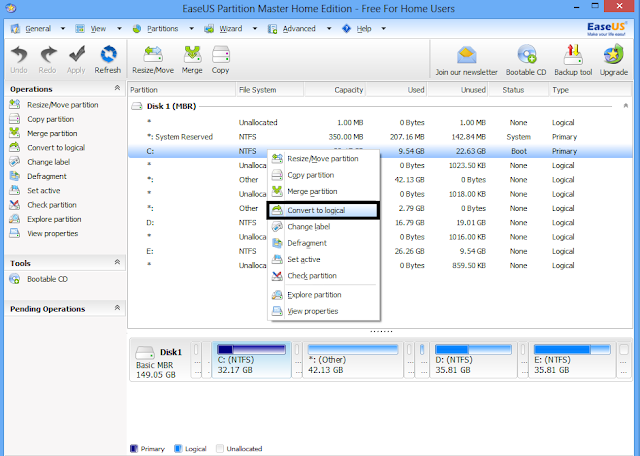Image resolution: width=640 pixels, height=456 pixels.
Task: Click the EaseUS logo
Action: pyautogui.click(x=606, y=28)
